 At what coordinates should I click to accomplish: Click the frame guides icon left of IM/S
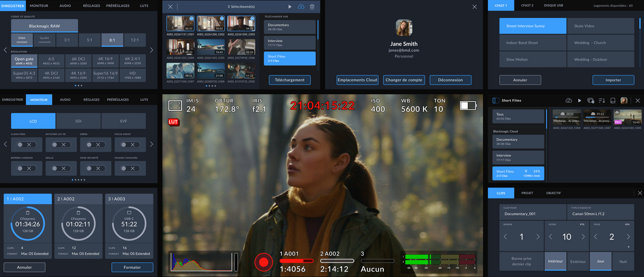point(175,105)
